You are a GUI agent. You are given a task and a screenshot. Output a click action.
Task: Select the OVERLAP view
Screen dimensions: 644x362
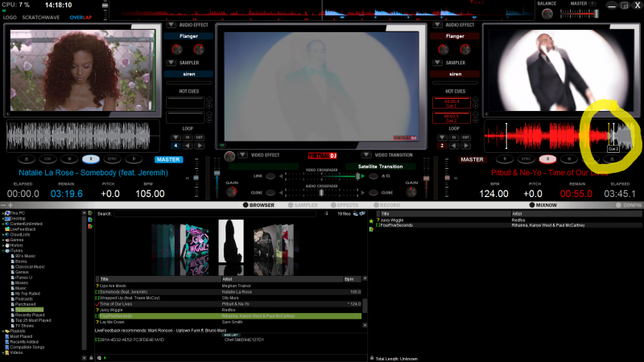[x=80, y=18]
